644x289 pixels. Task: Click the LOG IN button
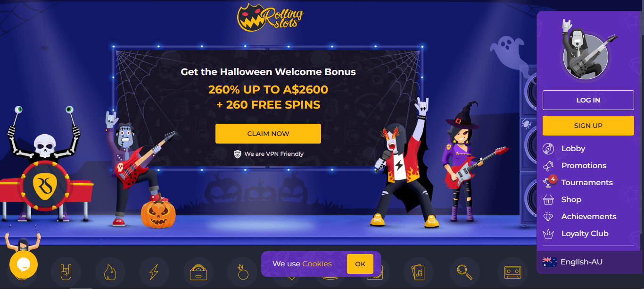(588, 100)
